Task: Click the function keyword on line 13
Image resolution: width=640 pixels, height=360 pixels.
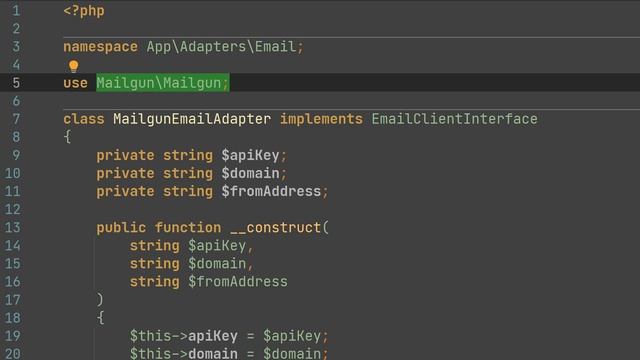Action: tap(188, 228)
